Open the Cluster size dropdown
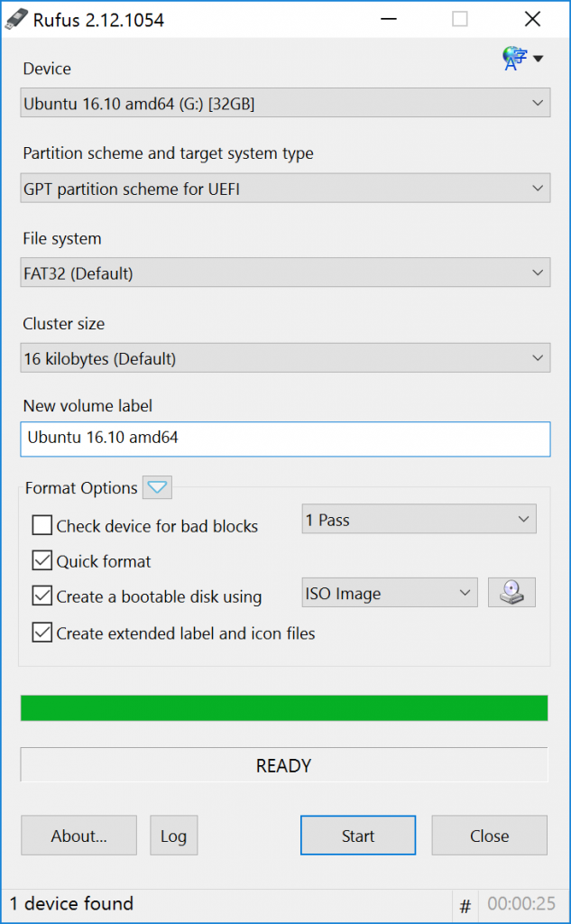The height and width of the screenshot is (924, 571). click(285, 357)
